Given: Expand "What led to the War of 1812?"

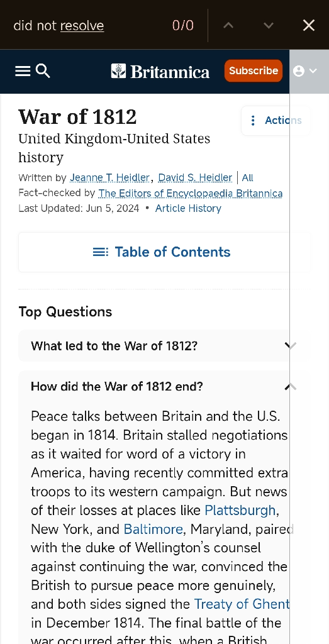Looking at the screenshot, I should 164,346.
